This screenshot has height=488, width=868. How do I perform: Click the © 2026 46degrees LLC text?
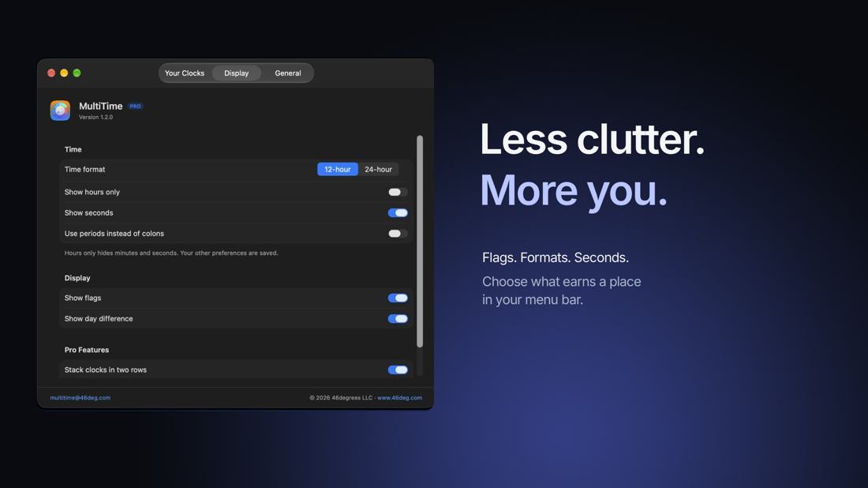click(341, 398)
